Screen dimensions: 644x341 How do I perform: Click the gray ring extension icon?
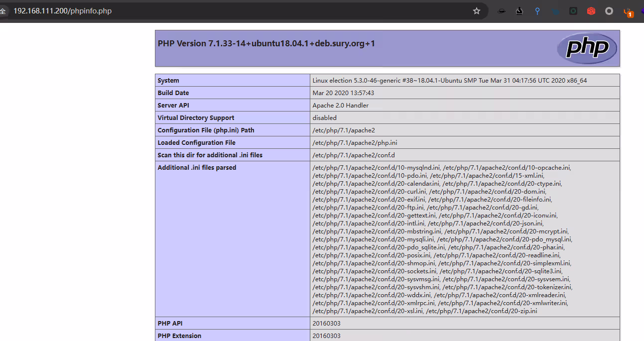609,11
